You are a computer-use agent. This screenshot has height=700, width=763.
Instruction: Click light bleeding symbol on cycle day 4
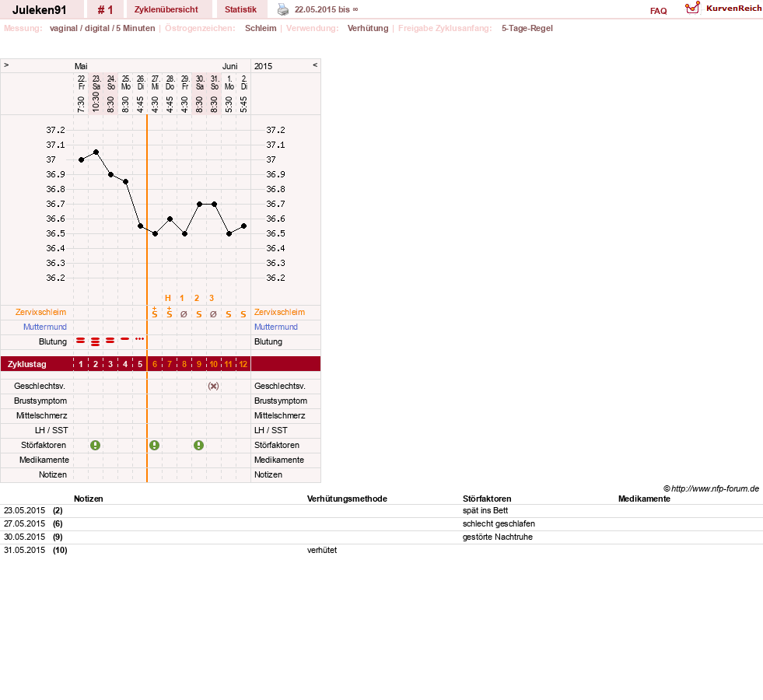125,338
